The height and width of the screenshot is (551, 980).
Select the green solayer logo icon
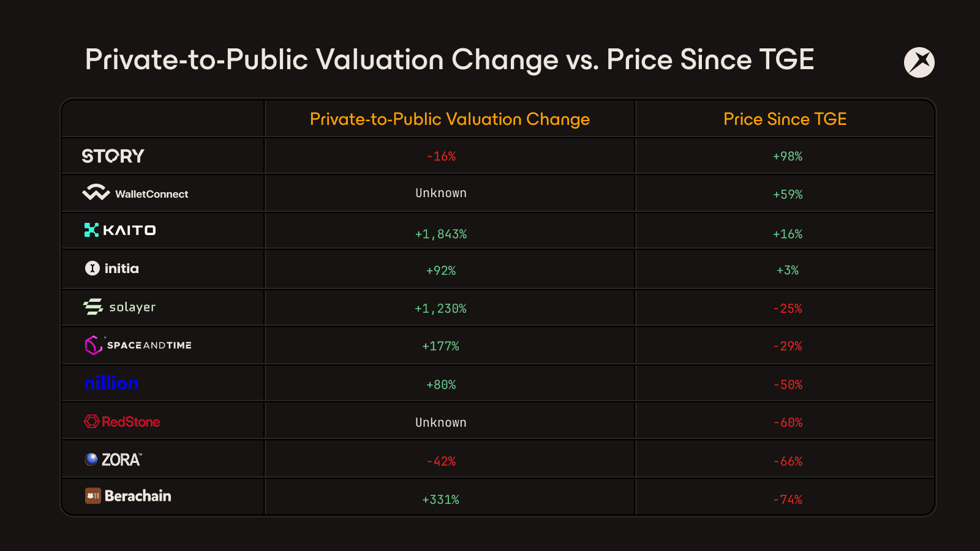pyautogui.click(x=93, y=307)
